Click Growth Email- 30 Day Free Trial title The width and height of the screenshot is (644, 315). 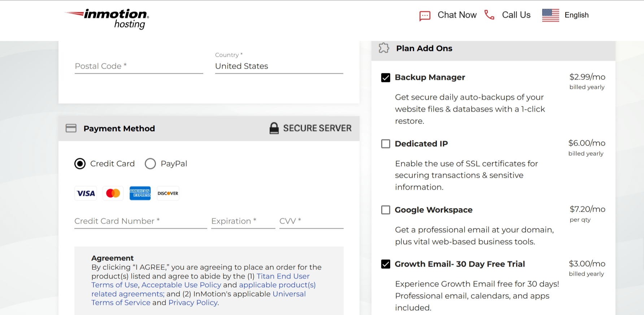click(460, 264)
